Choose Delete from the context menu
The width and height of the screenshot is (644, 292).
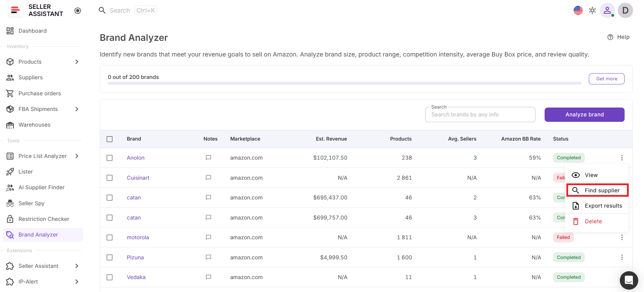click(x=596, y=221)
